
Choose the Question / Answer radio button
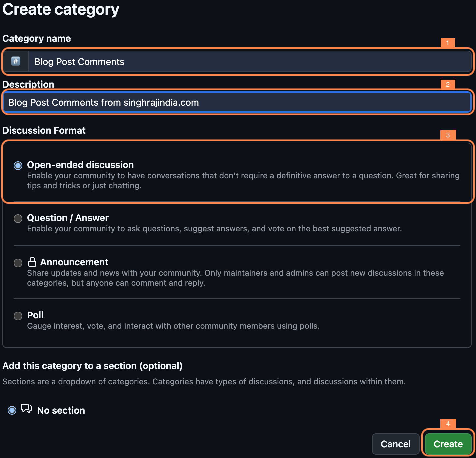coord(18,219)
